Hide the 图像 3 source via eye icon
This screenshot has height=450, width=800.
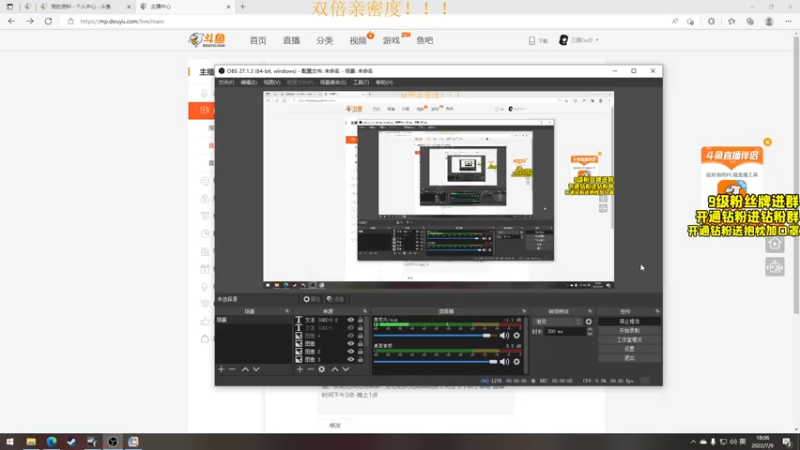[351, 360]
